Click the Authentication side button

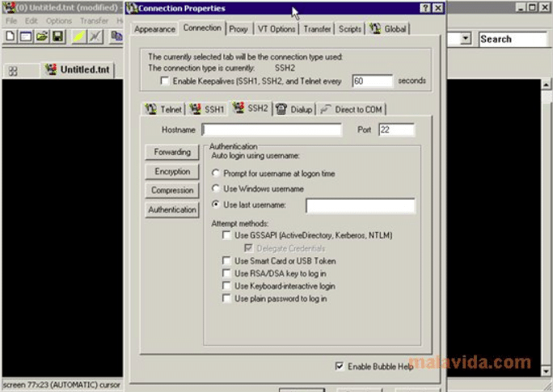[172, 210]
